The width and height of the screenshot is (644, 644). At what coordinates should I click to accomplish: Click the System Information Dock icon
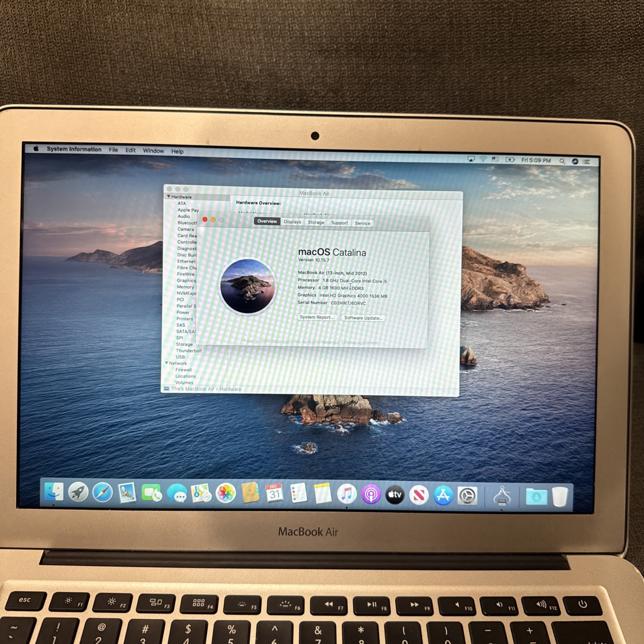click(502, 496)
